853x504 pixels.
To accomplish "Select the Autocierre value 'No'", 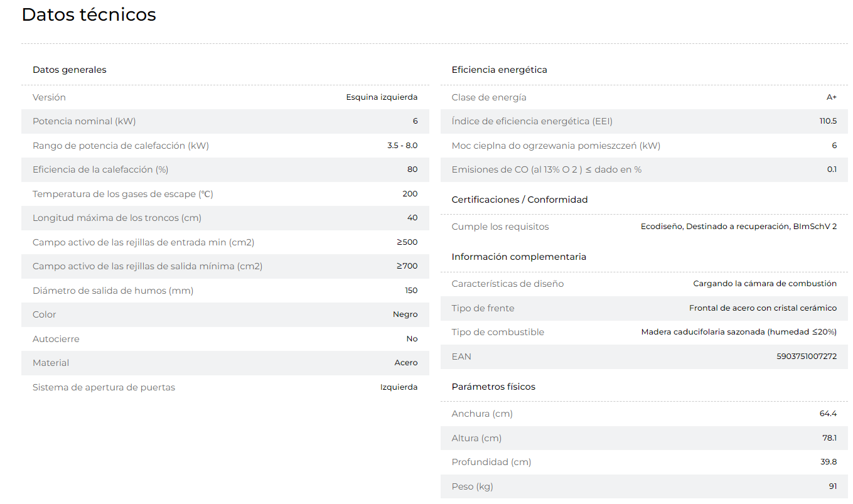I will pyautogui.click(x=412, y=339).
